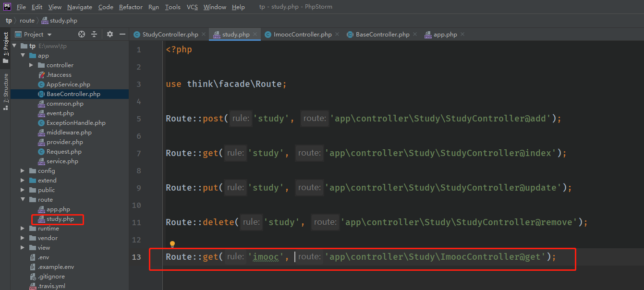Image resolution: width=644 pixels, height=290 pixels.
Task: Open the File menu
Action: tap(21, 7)
